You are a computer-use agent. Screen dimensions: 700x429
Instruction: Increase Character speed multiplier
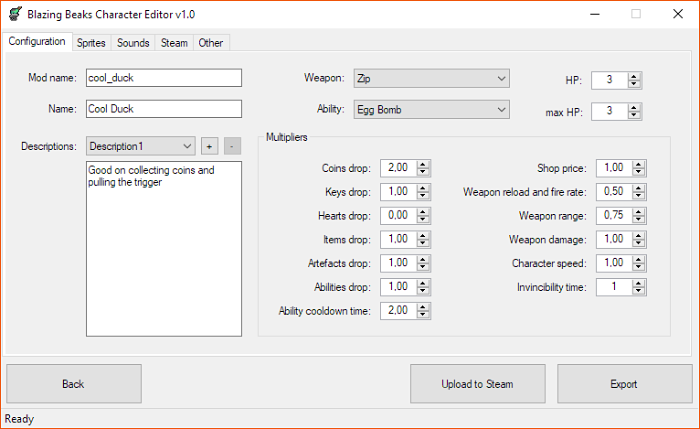tap(639, 259)
